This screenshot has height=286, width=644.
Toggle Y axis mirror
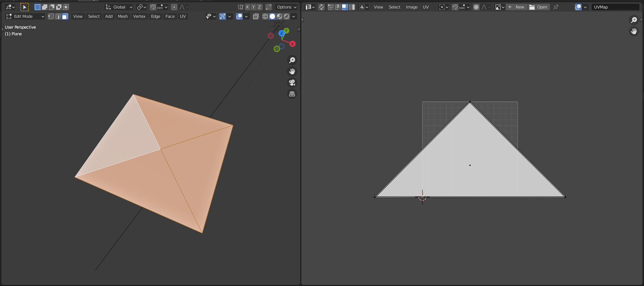coord(253,7)
